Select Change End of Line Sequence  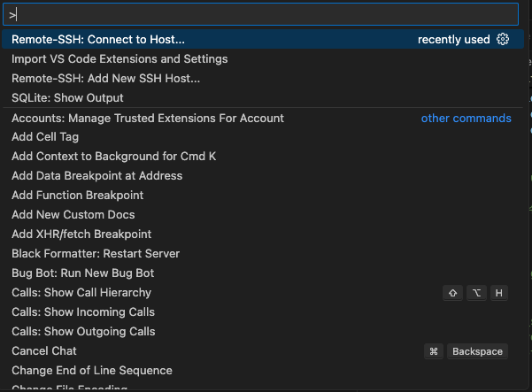pyautogui.click(x=263, y=371)
